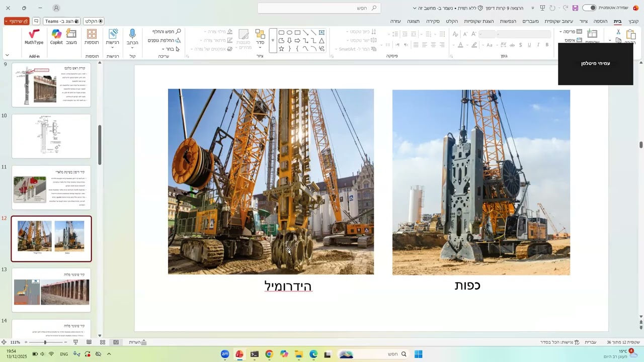
Task: Select the oval shape in gallery
Action: click(289, 33)
